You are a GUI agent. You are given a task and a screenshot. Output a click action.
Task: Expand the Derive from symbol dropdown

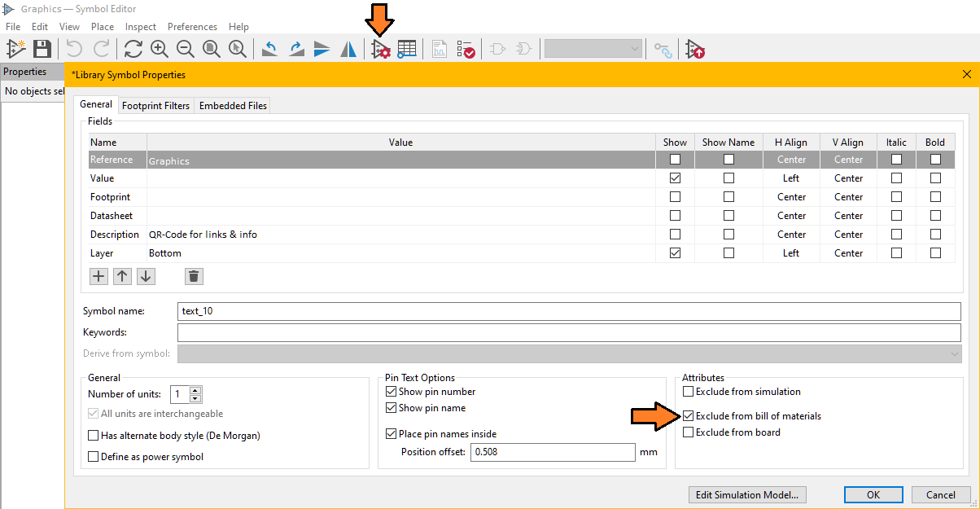click(x=954, y=353)
